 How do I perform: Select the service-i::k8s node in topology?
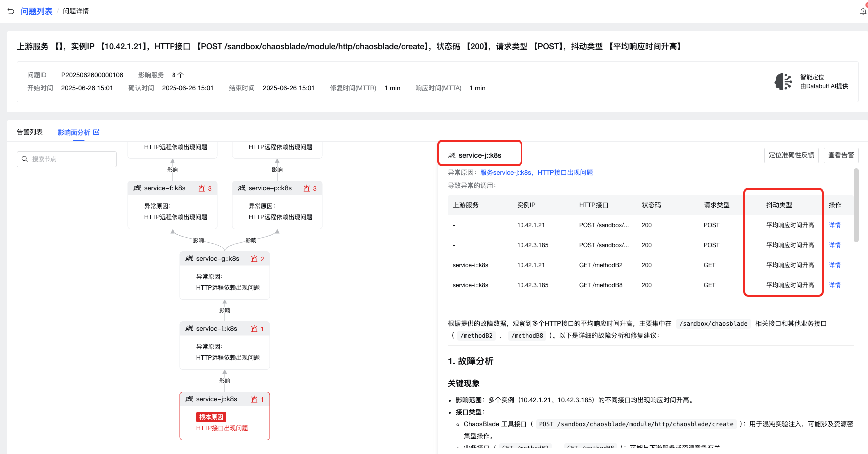click(225, 345)
